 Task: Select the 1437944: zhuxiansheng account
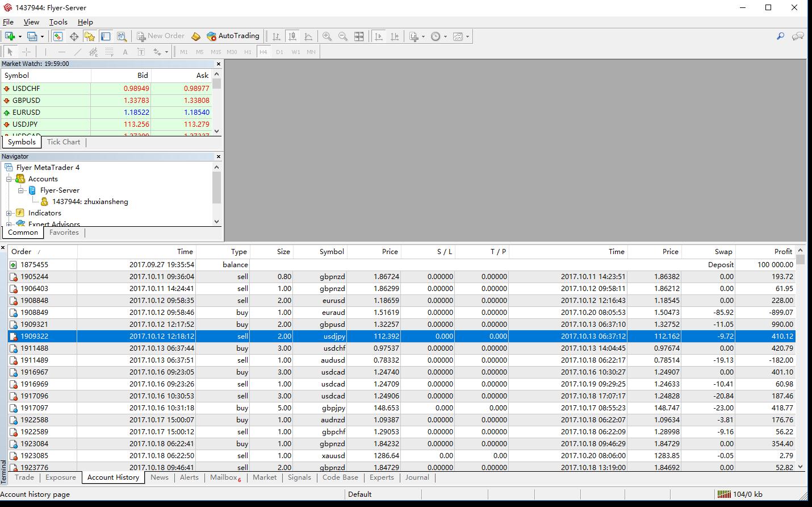click(x=90, y=202)
